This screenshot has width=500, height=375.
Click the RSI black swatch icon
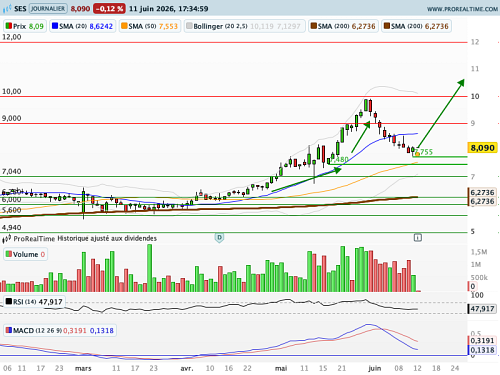click(x=9, y=302)
